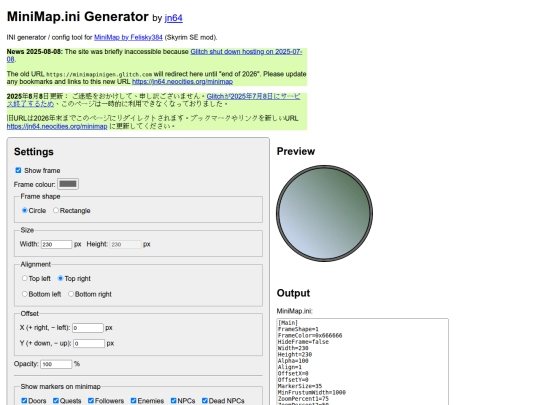Click the MinFrustumWidth=1000 output line

[312, 392]
